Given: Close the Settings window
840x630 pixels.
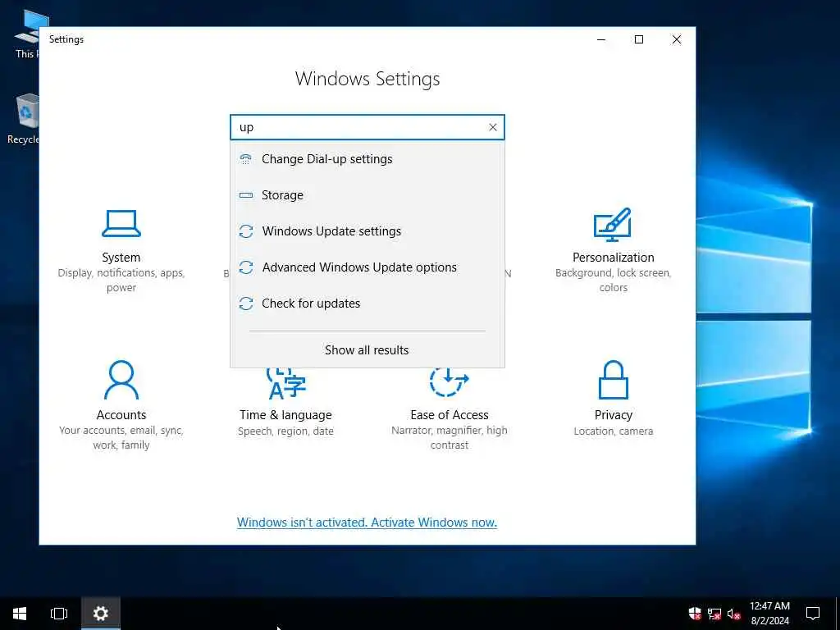Looking at the screenshot, I should point(677,39).
